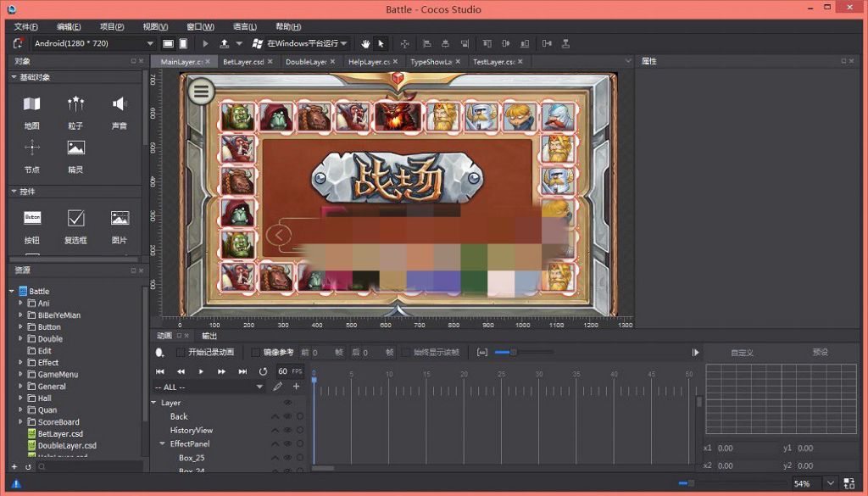
Task: Pick the 按钮 button widget
Action: click(x=32, y=218)
